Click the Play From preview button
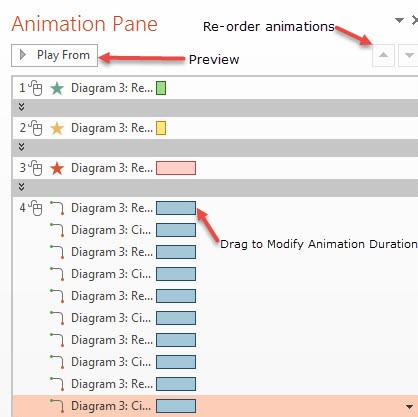This screenshot has height=417, width=418. pos(54,55)
